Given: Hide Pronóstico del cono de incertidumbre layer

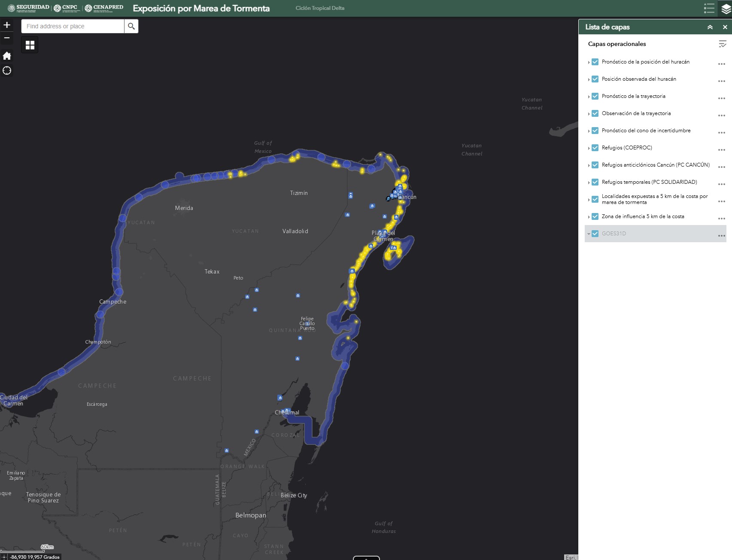Looking at the screenshot, I should (595, 131).
